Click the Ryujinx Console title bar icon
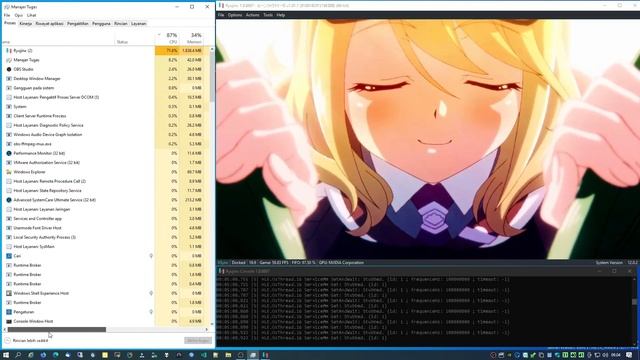Image resolution: width=640 pixels, height=360 pixels. [x=222, y=271]
